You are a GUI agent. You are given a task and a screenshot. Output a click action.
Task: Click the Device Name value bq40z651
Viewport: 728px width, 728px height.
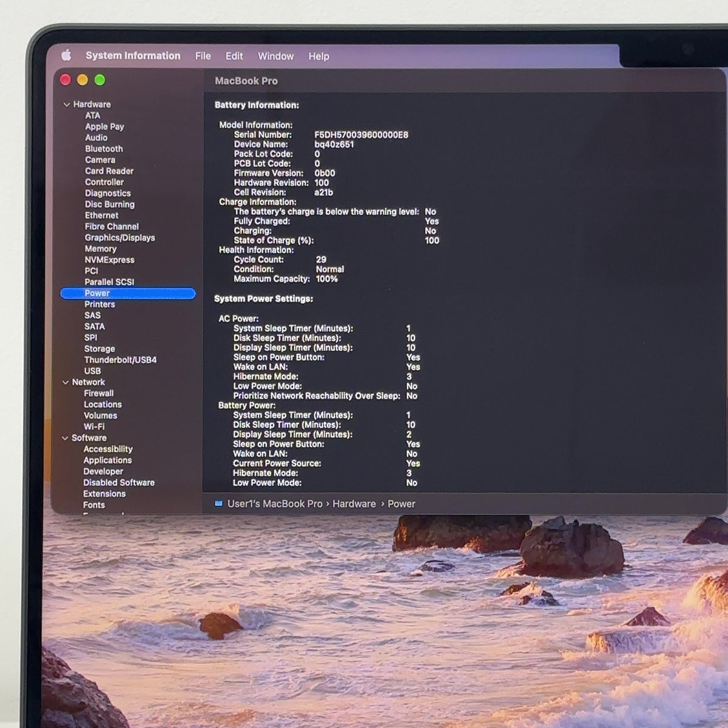pos(334,144)
